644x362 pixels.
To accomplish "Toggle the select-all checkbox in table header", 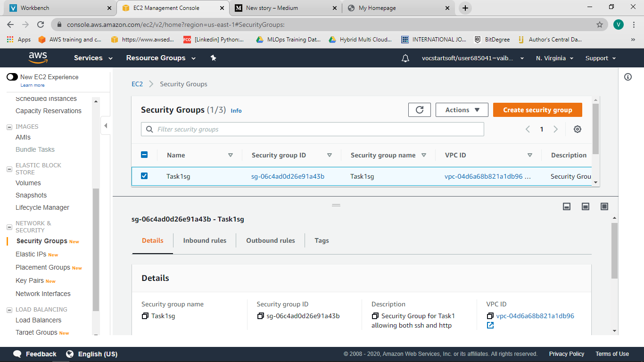I will pyautogui.click(x=144, y=155).
